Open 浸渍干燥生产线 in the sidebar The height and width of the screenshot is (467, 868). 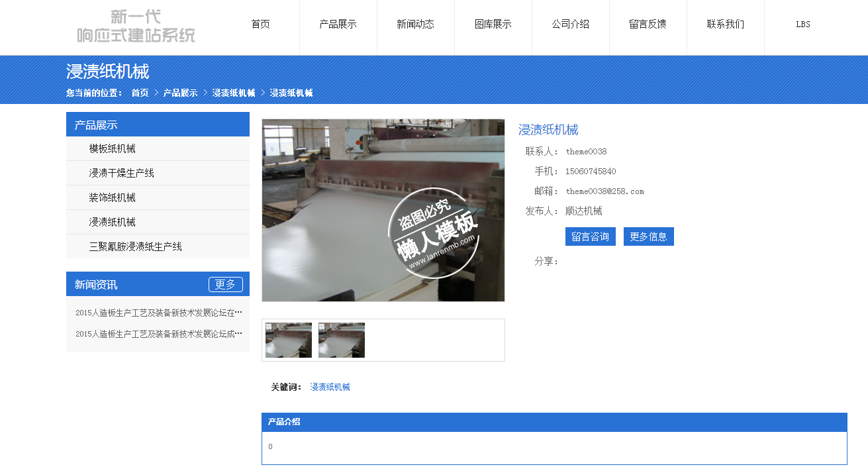pyautogui.click(x=158, y=174)
